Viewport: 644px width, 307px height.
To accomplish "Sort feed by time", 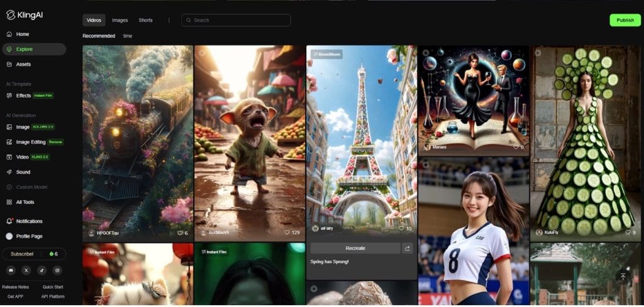I will [x=128, y=36].
